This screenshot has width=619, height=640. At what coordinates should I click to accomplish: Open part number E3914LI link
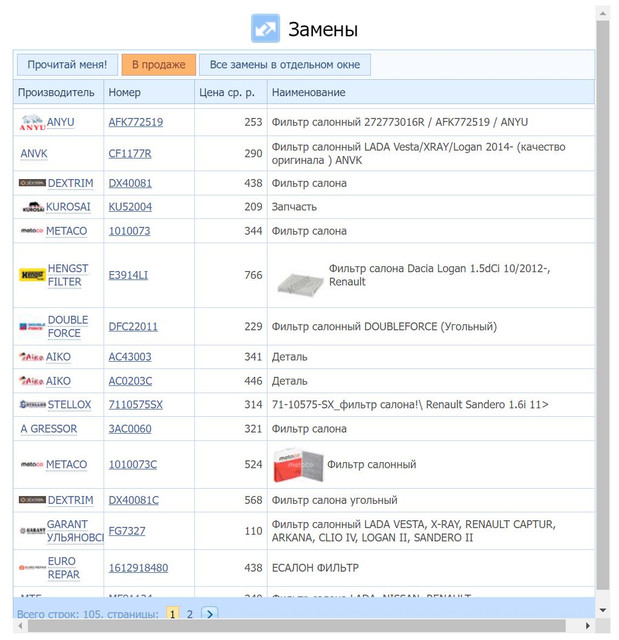128,275
